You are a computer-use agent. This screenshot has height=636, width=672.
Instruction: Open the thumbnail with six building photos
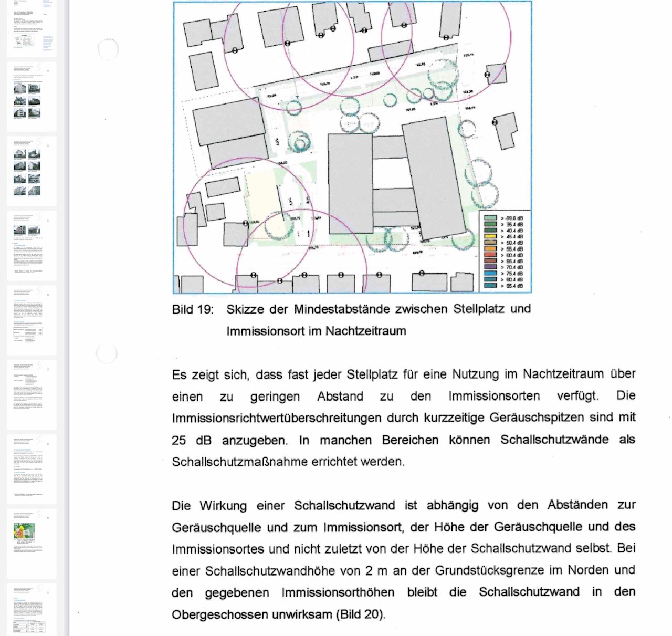coord(31,97)
